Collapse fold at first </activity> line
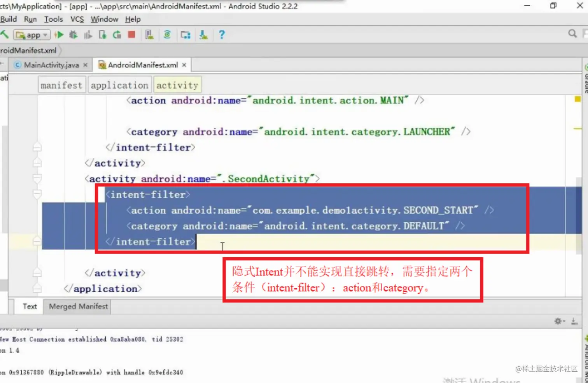This screenshot has height=383, width=588. (x=37, y=163)
